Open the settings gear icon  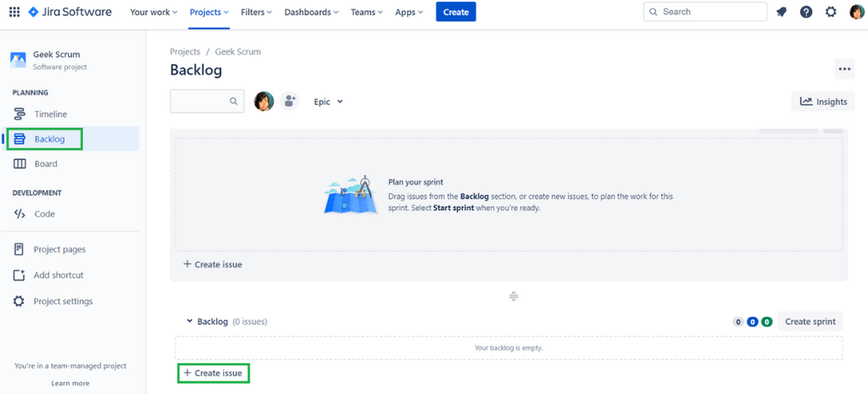(831, 12)
